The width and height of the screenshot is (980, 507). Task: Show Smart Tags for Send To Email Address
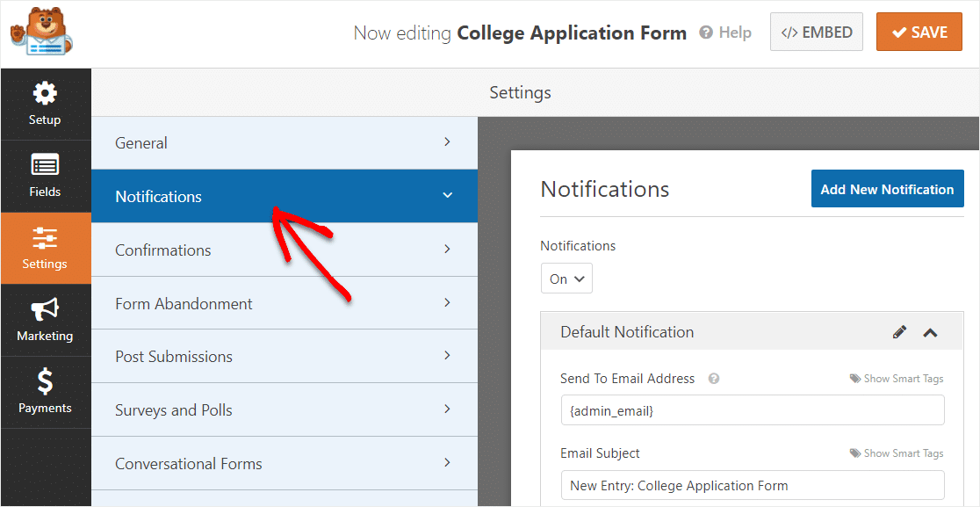click(897, 379)
